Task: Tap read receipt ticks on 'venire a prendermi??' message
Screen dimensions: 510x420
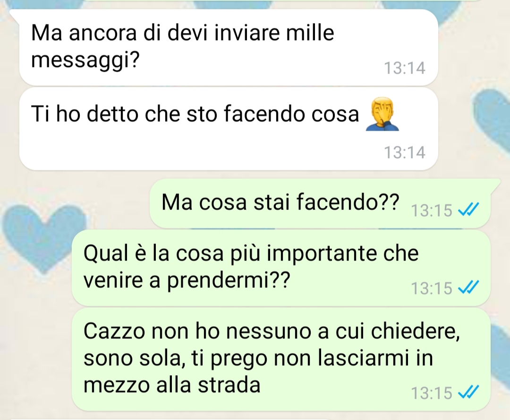Action: pyautogui.click(x=468, y=287)
